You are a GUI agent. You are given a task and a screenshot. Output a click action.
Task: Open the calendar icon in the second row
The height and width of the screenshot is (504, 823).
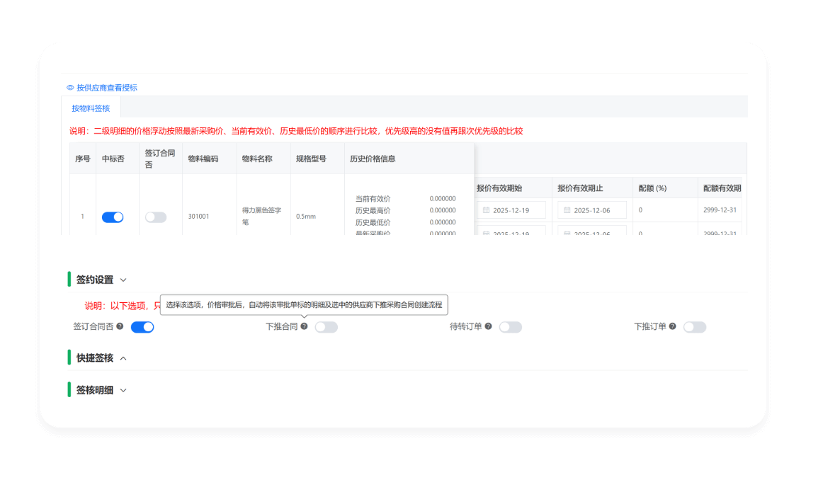(488, 231)
